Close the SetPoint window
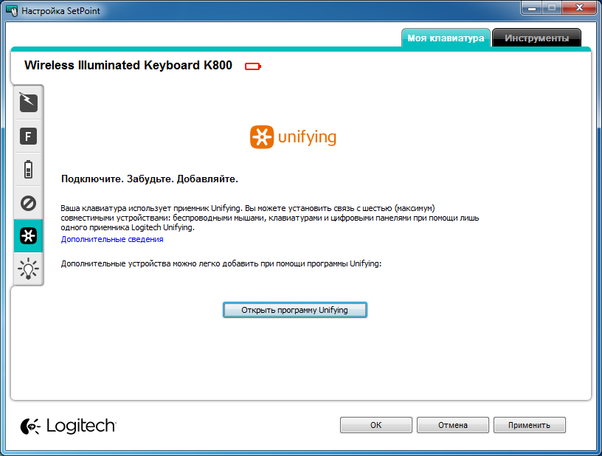The image size is (602, 456). click(579, 7)
